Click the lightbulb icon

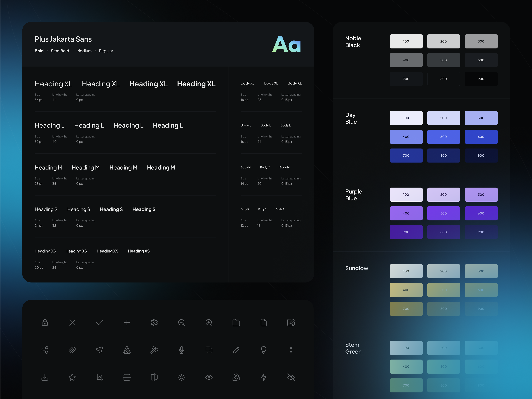coord(264,350)
